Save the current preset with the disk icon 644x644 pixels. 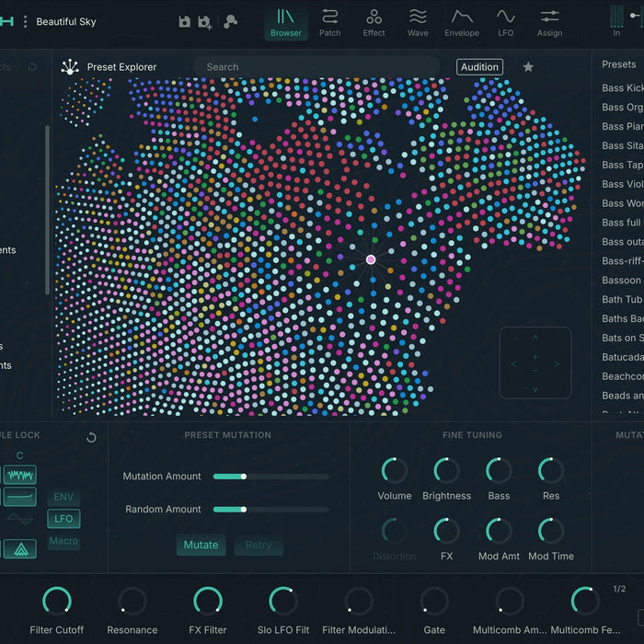(184, 22)
